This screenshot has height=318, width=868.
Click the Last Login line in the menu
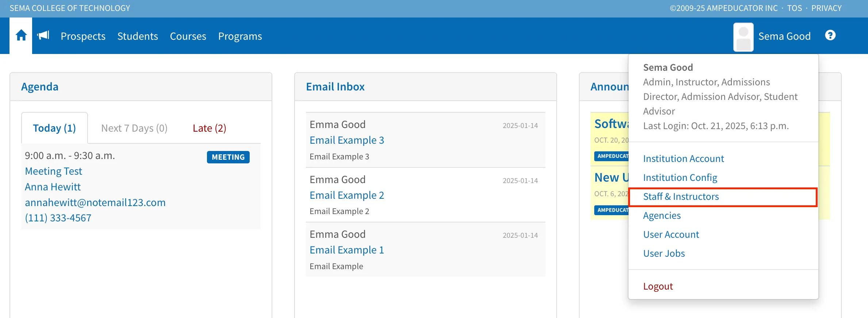tap(716, 126)
